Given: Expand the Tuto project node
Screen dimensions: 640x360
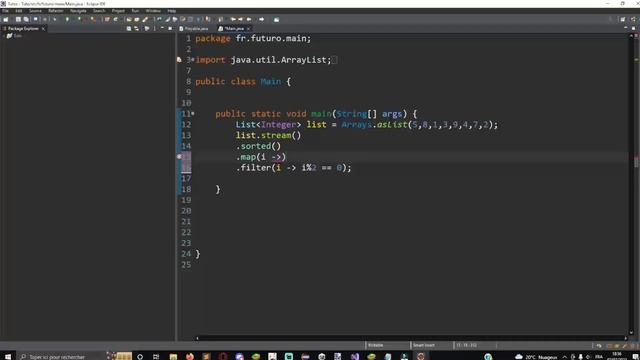Looking at the screenshot, I should (4, 36).
